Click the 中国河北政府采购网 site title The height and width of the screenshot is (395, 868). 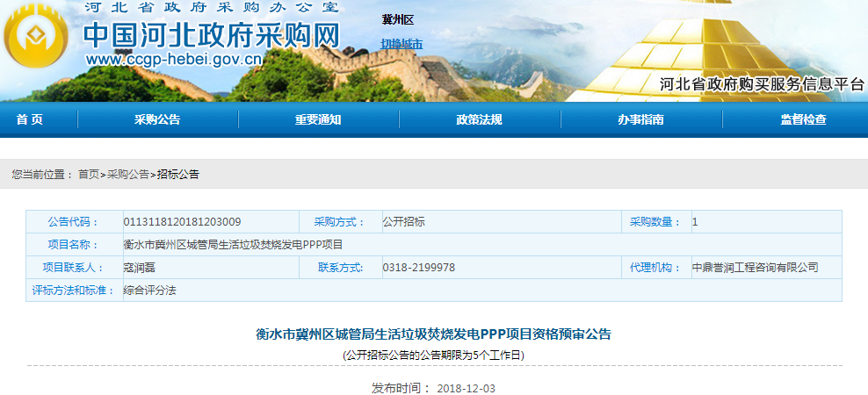coord(211,34)
